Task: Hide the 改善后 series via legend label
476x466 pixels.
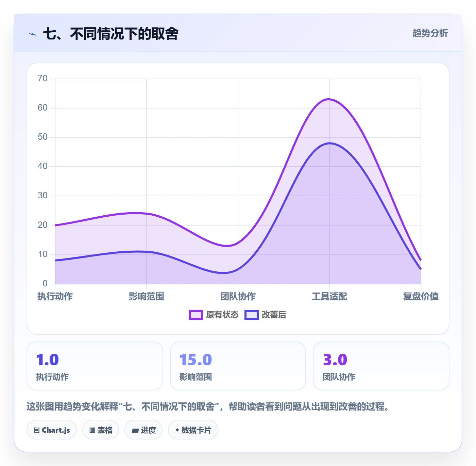Action: pyautogui.click(x=274, y=315)
